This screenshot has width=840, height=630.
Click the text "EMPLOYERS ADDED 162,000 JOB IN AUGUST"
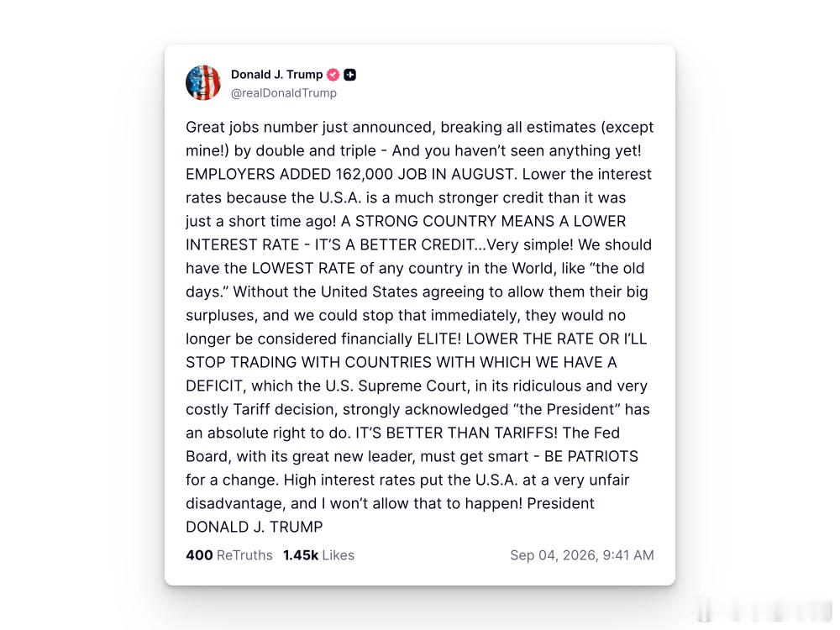point(349,174)
